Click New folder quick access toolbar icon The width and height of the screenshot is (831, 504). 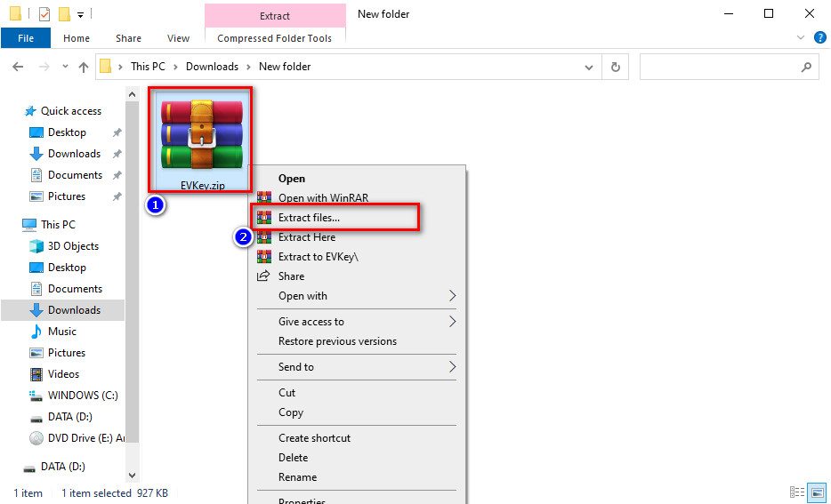pos(65,13)
